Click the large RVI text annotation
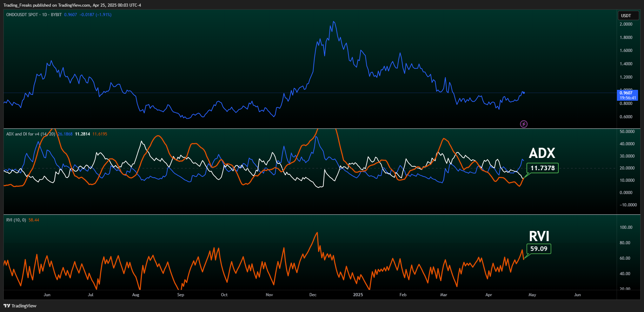The image size is (644, 312). (539, 236)
